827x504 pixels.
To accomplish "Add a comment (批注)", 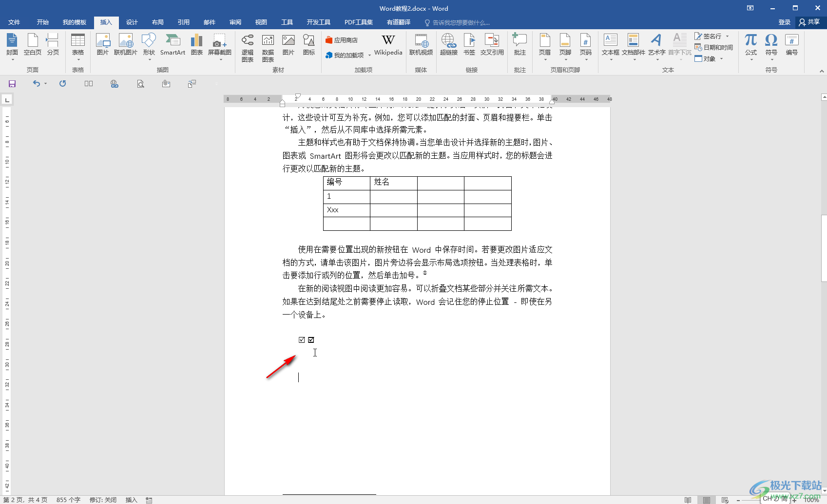I will click(x=520, y=45).
